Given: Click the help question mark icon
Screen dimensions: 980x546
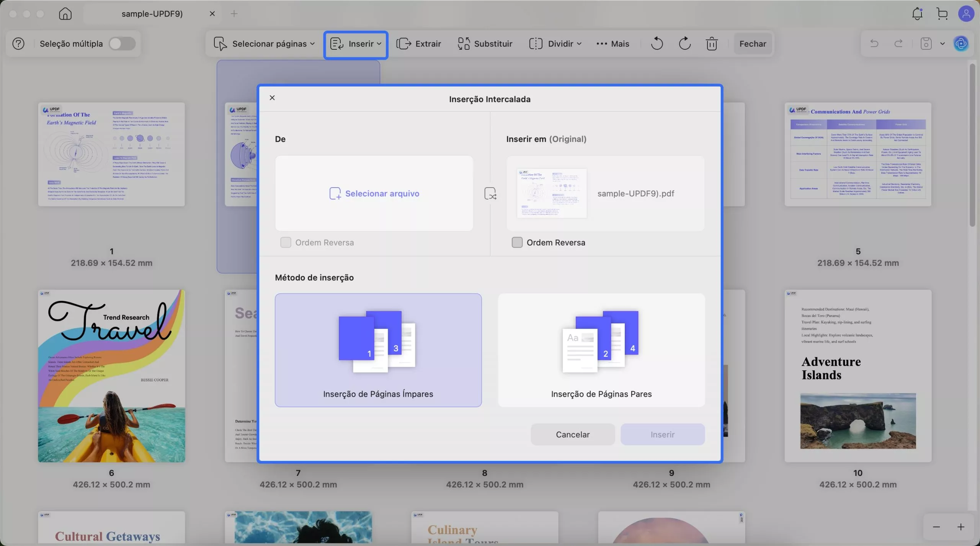Looking at the screenshot, I should (x=18, y=44).
